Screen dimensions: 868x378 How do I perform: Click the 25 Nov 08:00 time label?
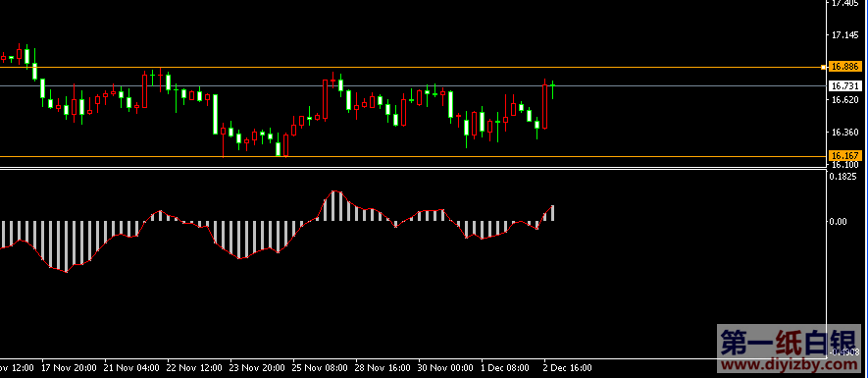point(321,368)
